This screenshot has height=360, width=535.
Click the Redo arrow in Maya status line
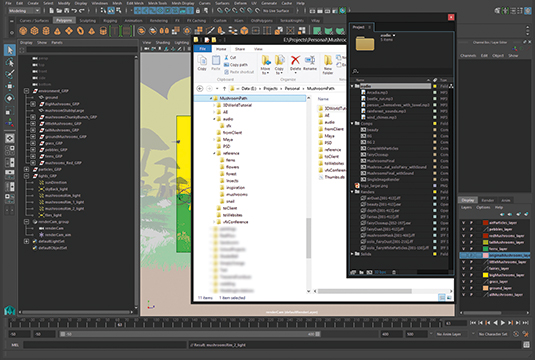(82, 11)
